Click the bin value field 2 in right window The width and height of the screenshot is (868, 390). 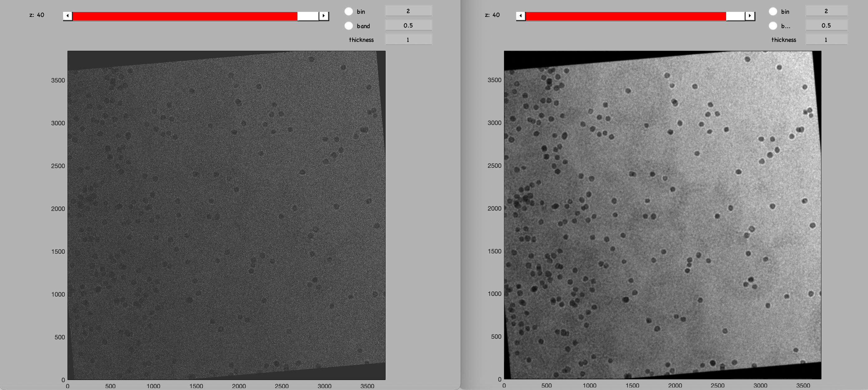coord(826,11)
